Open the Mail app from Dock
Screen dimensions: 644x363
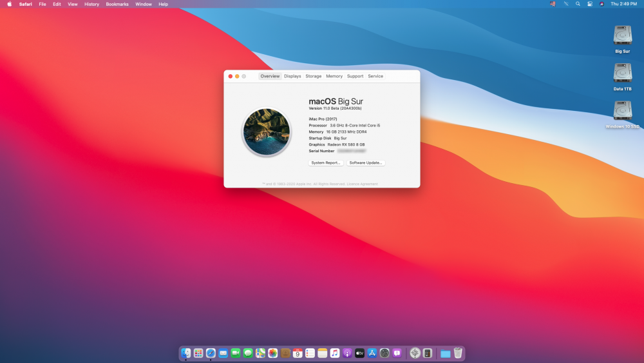point(223,353)
